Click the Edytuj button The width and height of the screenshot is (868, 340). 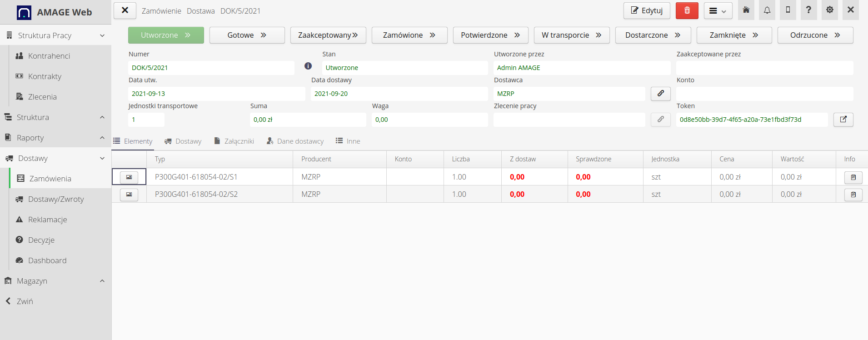[647, 10]
